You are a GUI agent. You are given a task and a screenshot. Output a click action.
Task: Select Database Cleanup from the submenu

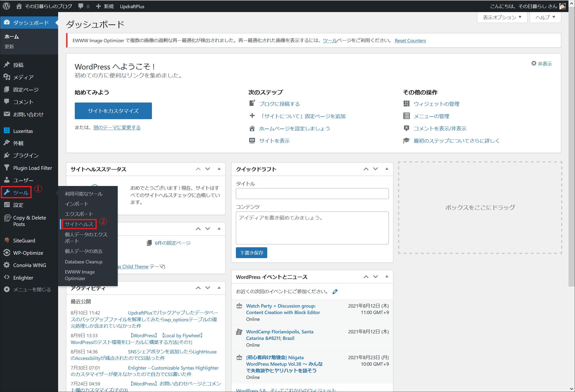(84, 261)
